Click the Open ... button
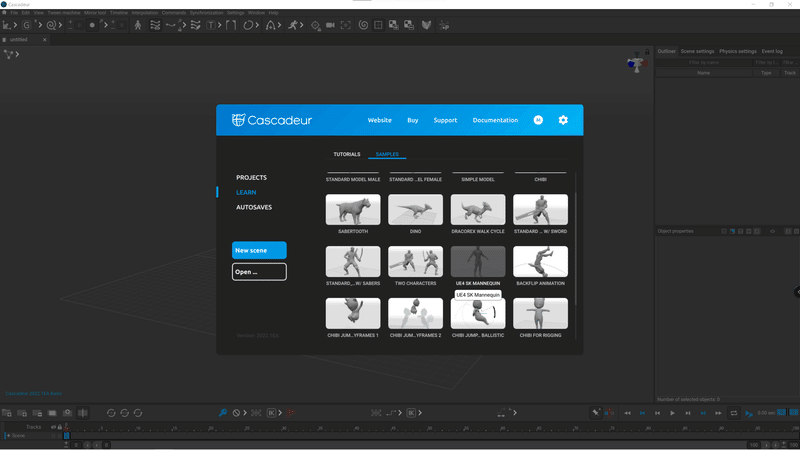Image resolution: width=800 pixels, height=450 pixels. 259,272
